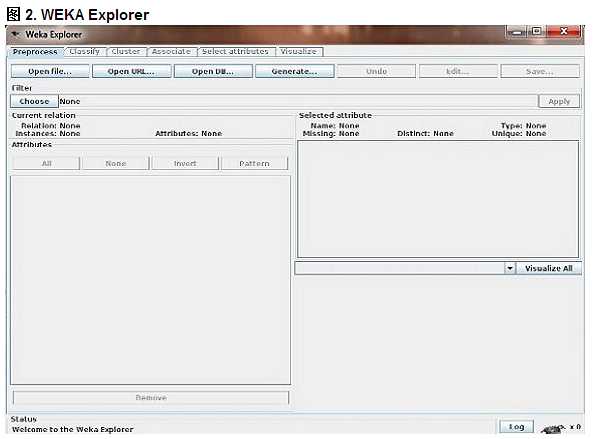Viewport: 600px width, 439px height.
Task: Click the Weka bird status icon
Action: (x=554, y=429)
